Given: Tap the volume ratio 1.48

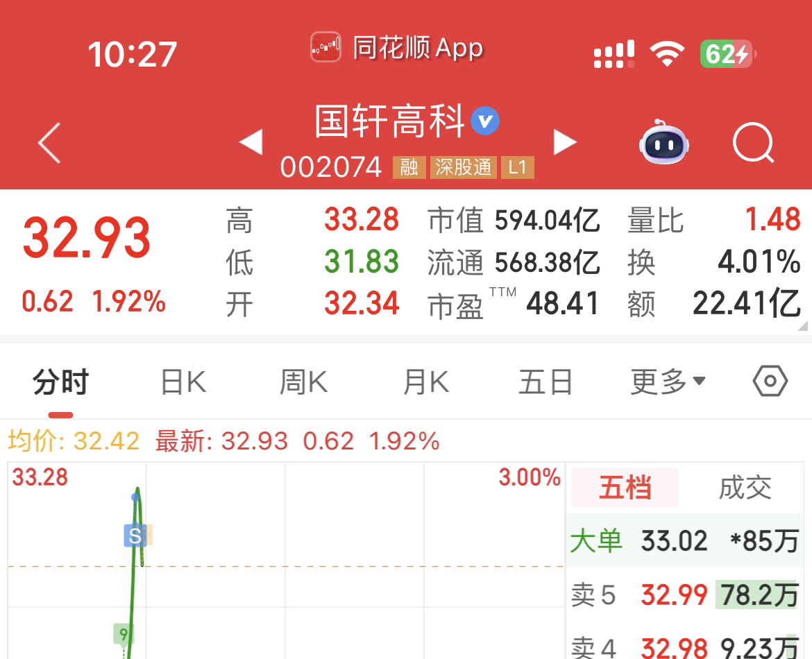Looking at the screenshot, I should [772, 219].
